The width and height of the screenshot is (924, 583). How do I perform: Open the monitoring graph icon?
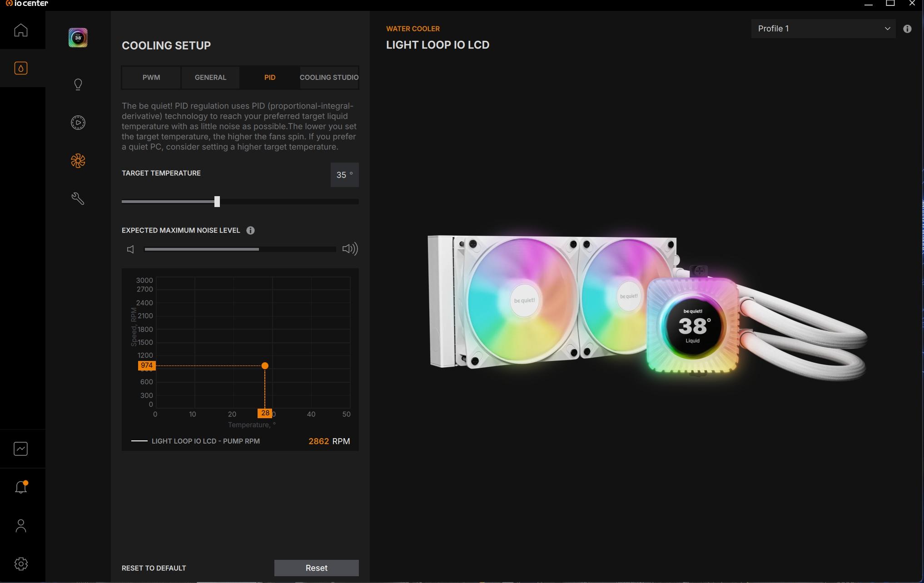click(21, 449)
